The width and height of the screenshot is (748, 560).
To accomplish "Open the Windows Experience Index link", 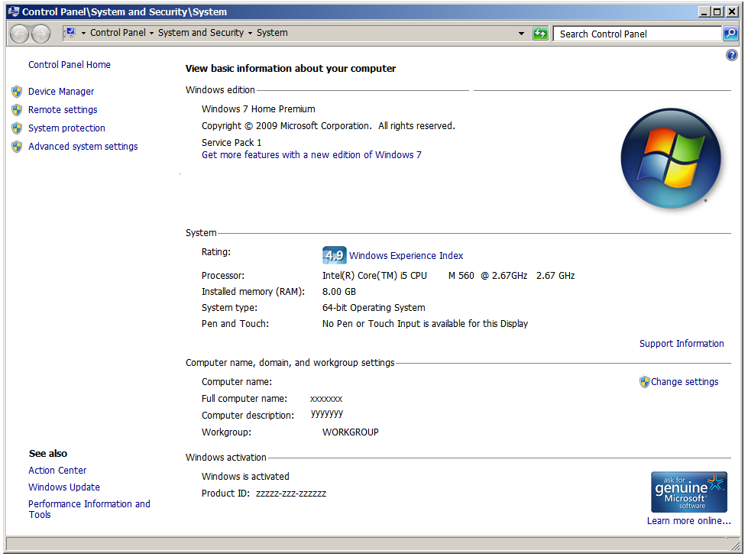I will pos(406,256).
